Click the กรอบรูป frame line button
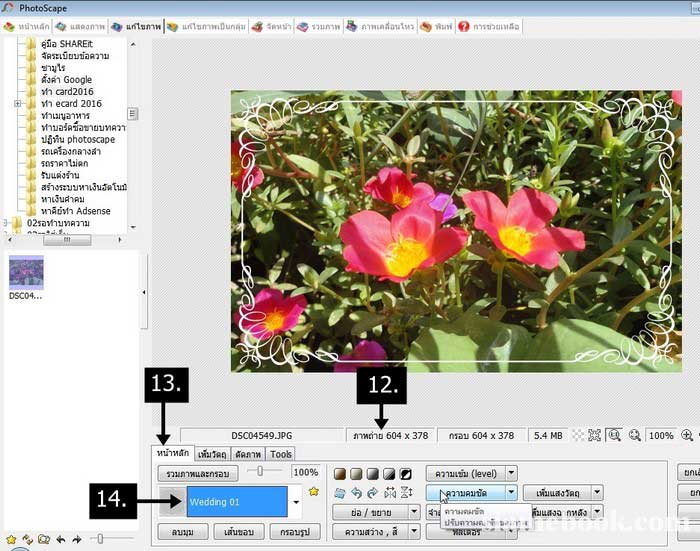 pyautogui.click(x=295, y=532)
